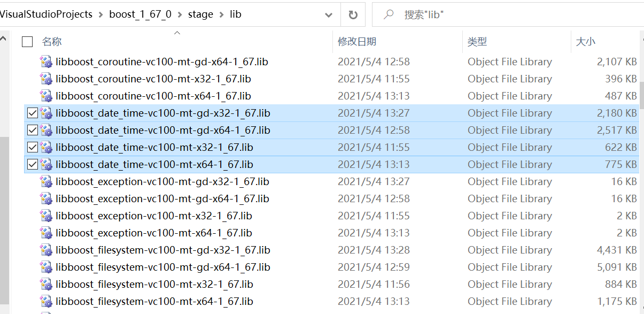Click the libboost_filesystem-vc100-mt-x64 file icon

pos(46,301)
